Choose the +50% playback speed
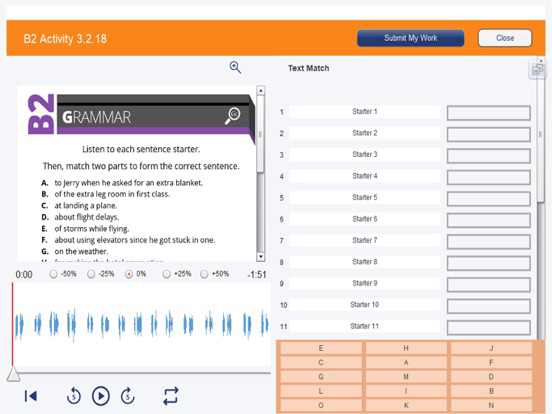Image resolution: width=552 pixels, height=414 pixels. [x=204, y=274]
